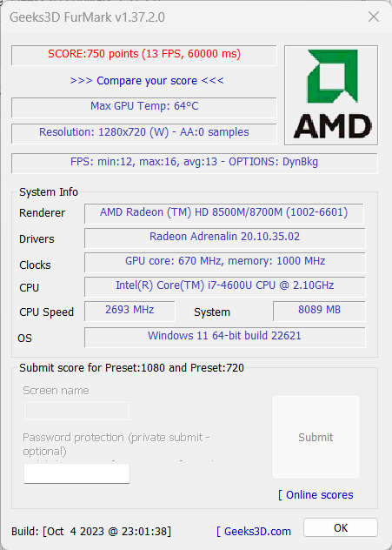Screen dimensions: 392x550
Task: Open the Compare your score link
Action: [x=147, y=81]
